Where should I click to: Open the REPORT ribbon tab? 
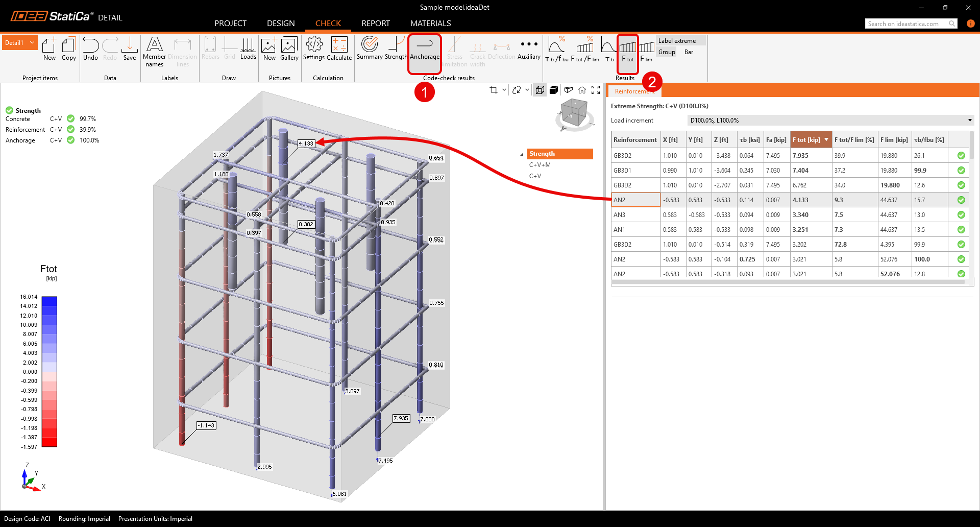point(376,23)
